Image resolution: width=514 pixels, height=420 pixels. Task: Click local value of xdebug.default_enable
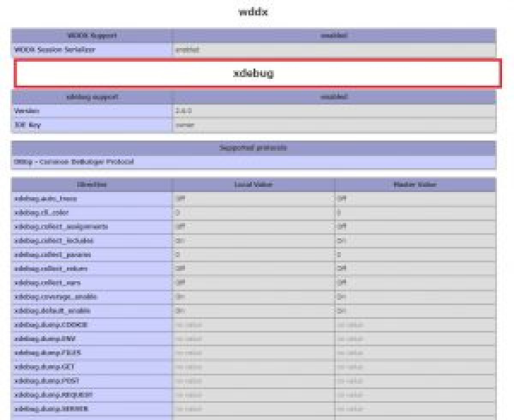180,310
